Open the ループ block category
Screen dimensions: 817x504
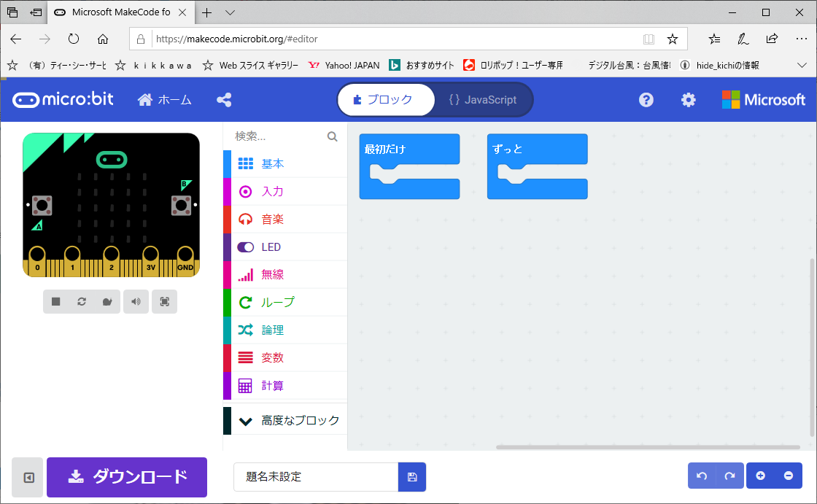(x=285, y=302)
